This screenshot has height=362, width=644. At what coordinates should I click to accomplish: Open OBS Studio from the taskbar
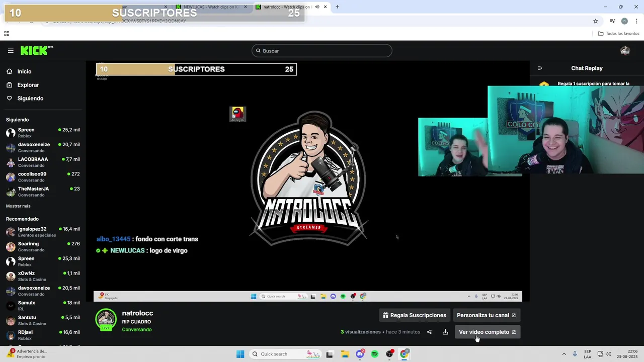click(389, 354)
